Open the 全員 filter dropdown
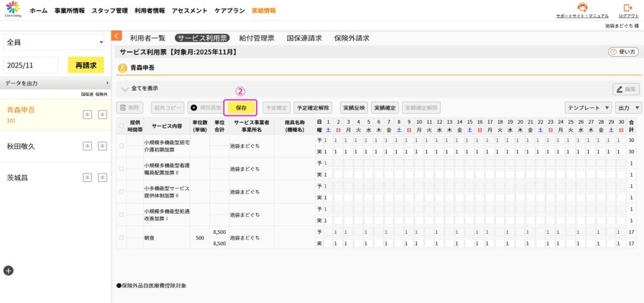The height and width of the screenshot is (303, 644). (x=53, y=42)
